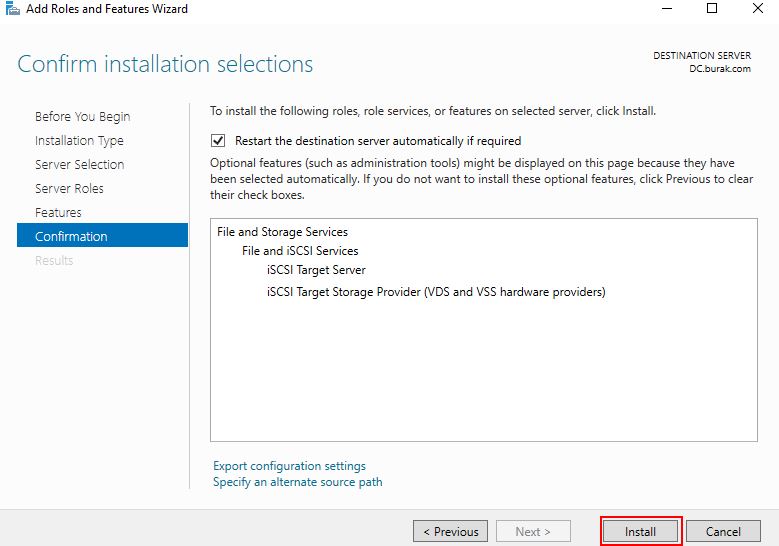Open Specify an alternate source path link

[x=298, y=482]
